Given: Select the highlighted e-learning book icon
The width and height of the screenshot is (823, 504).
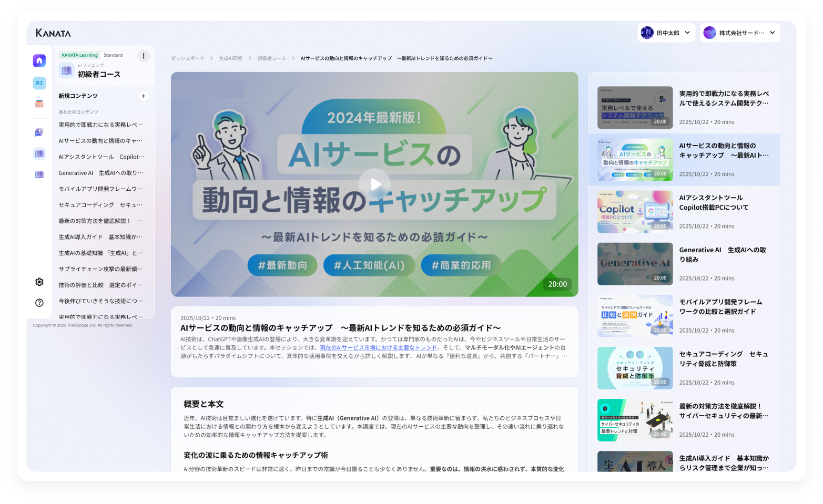Looking at the screenshot, I should click(x=39, y=153).
